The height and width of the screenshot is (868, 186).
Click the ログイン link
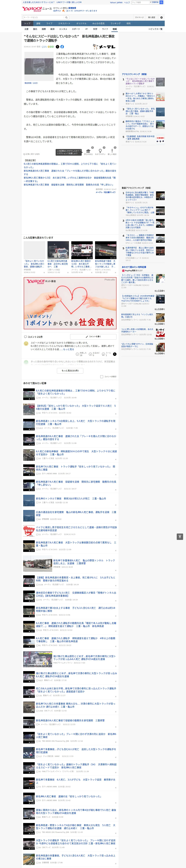click(x=57, y=11)
